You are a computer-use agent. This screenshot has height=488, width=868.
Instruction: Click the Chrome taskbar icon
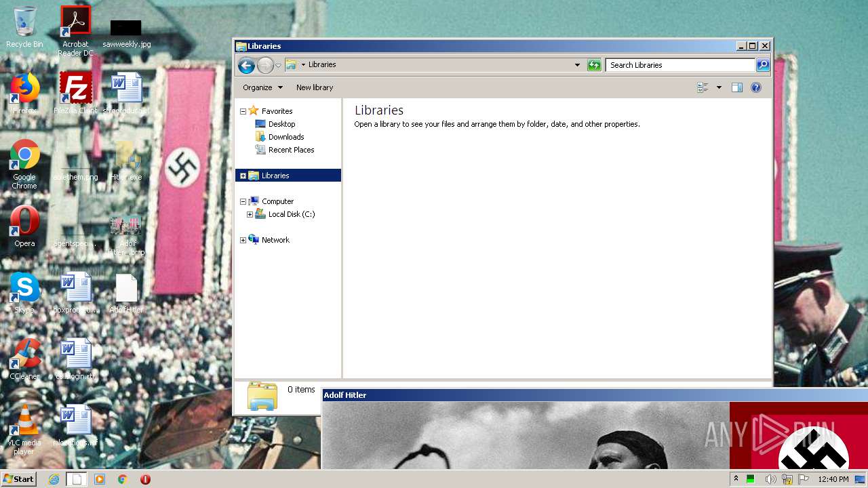[x=122, y=479]
